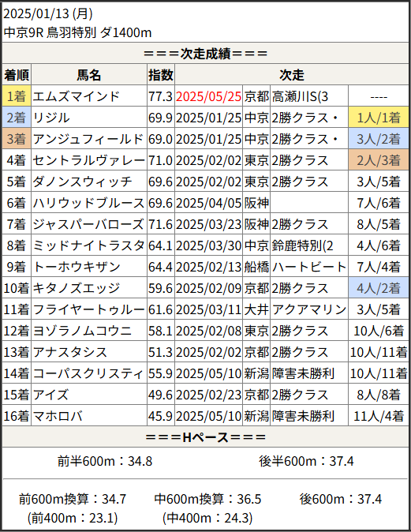This screenshot has width=411, height=532.
Task: Click the 高瀬川S race entry
Action: click(300, 97)
